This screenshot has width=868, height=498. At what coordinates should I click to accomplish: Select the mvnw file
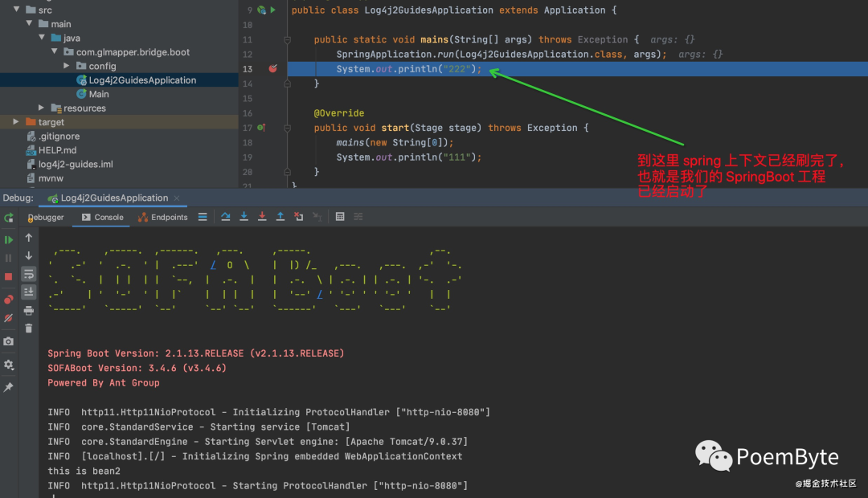tap(45, 178)
